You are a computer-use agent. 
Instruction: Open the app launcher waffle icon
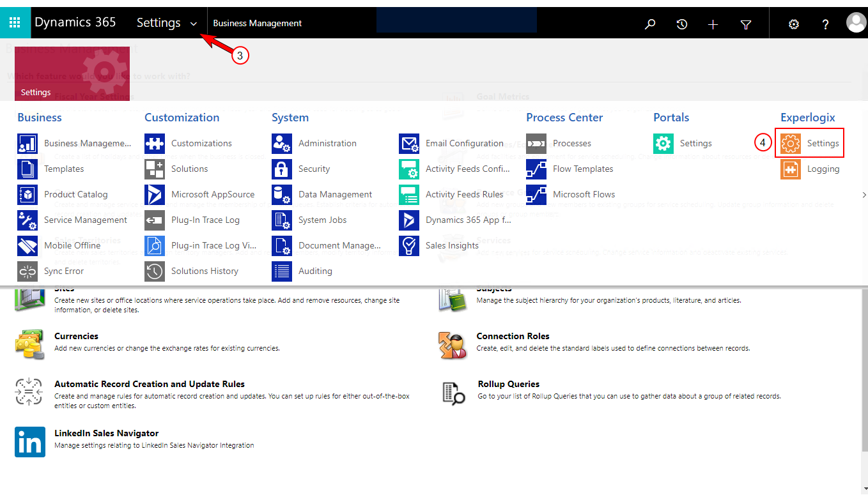point(15,23)
